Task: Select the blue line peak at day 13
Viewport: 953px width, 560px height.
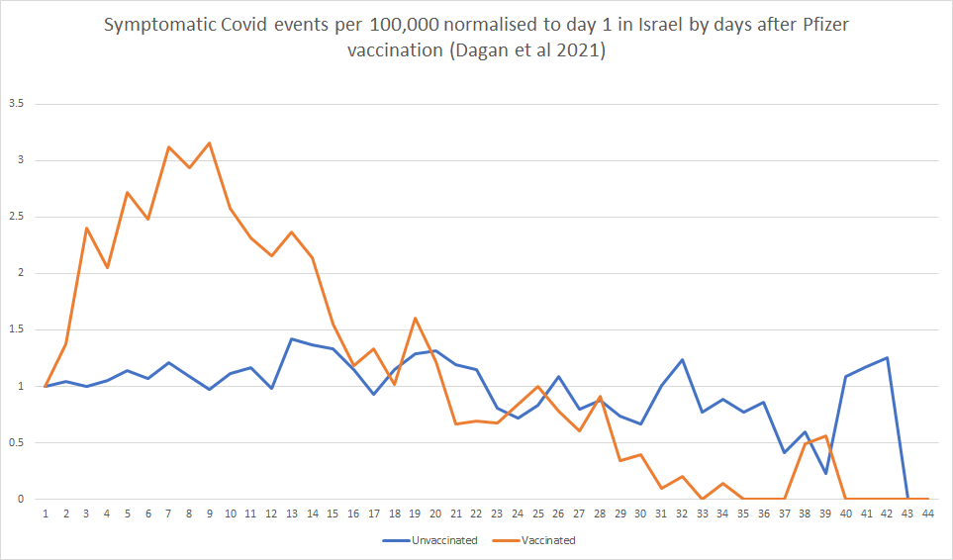Action: 292,339
